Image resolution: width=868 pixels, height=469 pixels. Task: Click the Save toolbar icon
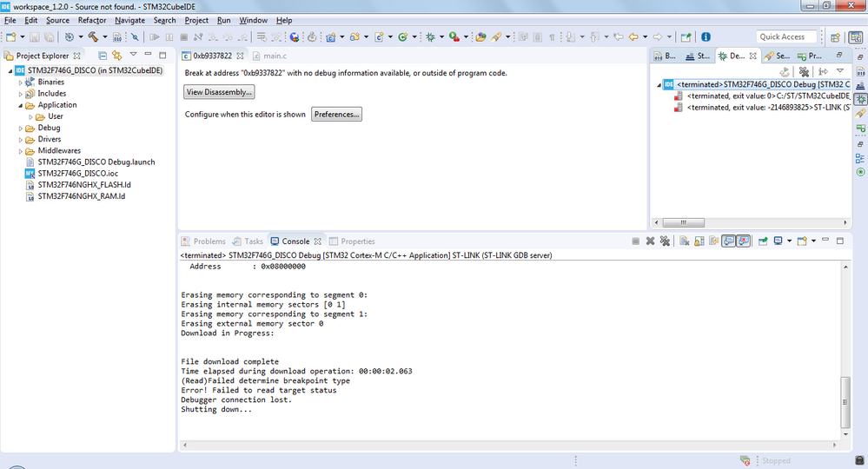35,37
